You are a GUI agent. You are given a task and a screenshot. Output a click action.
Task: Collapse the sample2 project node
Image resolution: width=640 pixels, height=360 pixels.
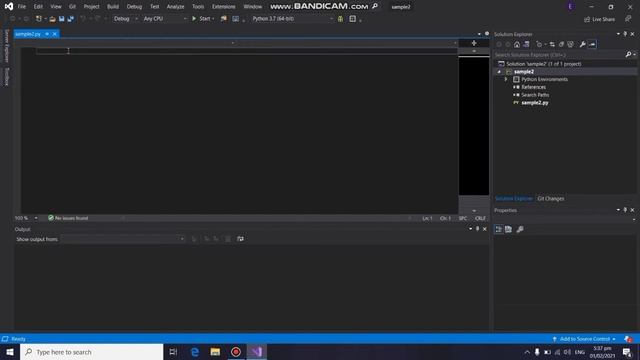499,72
